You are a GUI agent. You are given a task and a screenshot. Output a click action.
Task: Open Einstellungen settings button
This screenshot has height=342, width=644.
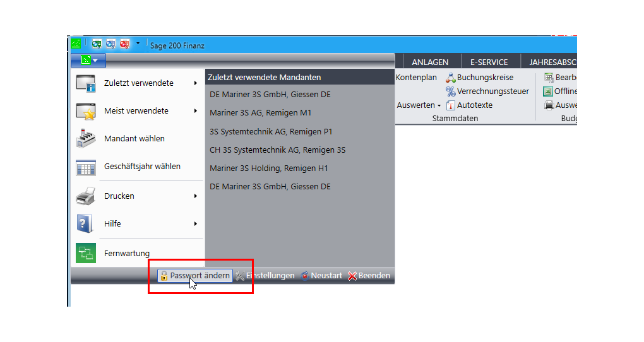(x=265, y=276)
